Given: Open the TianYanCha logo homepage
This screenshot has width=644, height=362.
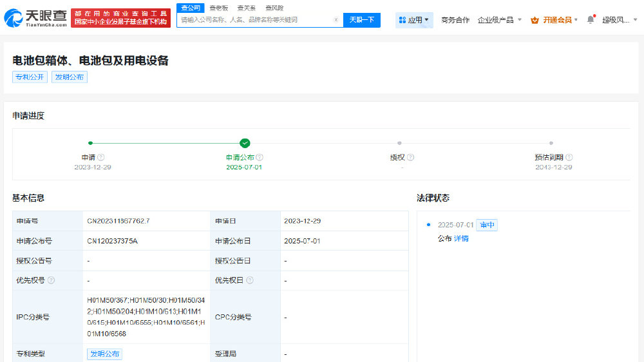Looking at the screenshot, I should click(x=35, y=18).
